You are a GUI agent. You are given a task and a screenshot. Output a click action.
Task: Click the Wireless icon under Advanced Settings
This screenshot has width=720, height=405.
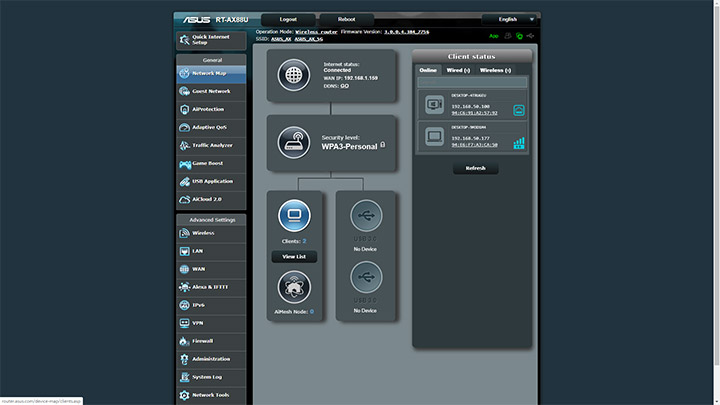tap(185, 233)
